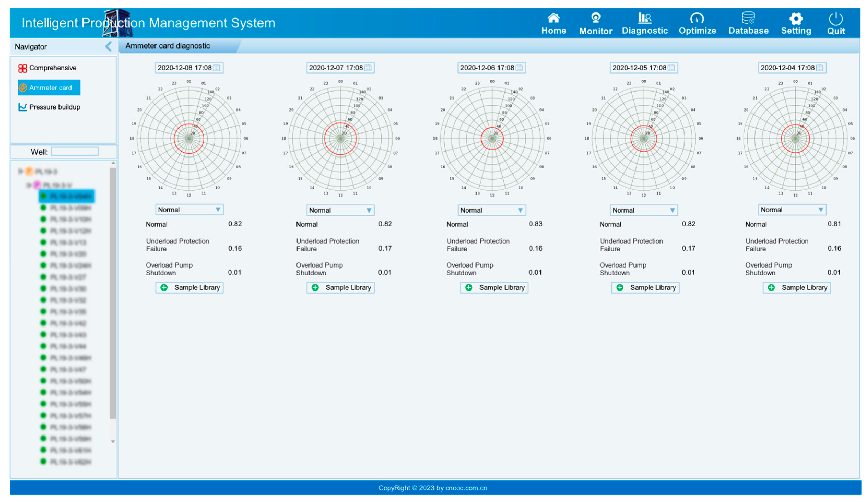Image resolution: width=868 pixels, height=502 pixels.
Task: Click green plus icon under 2020-12-08 card
Action: [164, 288]
